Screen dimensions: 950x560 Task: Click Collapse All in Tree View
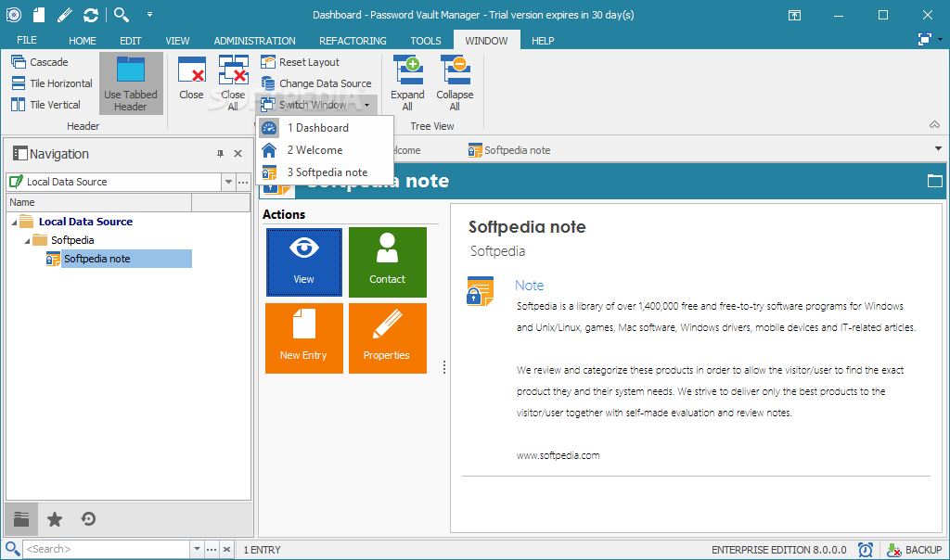(x=455, y=83)
